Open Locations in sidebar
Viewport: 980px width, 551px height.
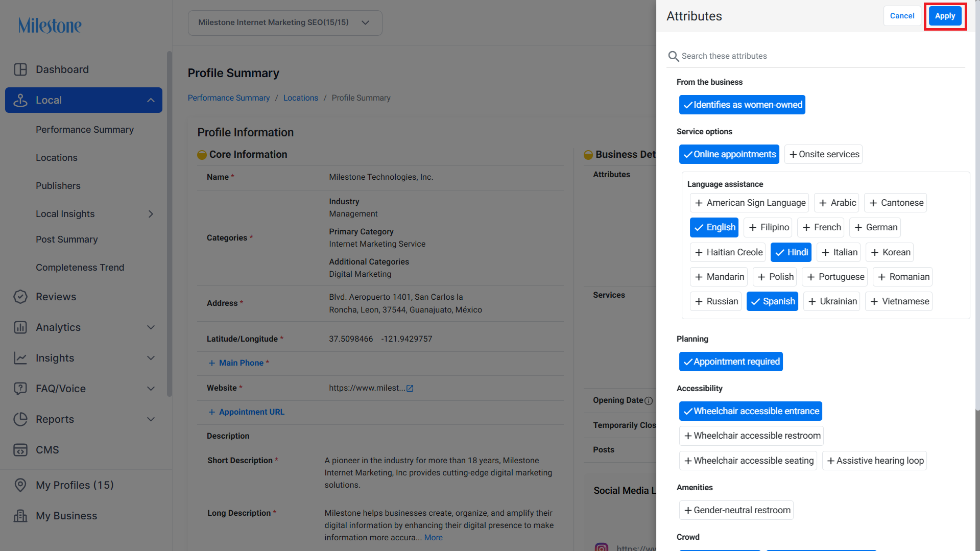pos(57,158)
